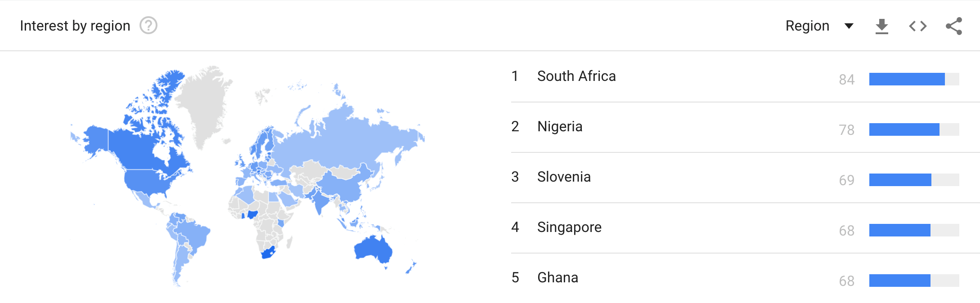Viewport: 980px width, 303px height.
Task: Click Slovenia's interest bar
Action: point(900,180)
